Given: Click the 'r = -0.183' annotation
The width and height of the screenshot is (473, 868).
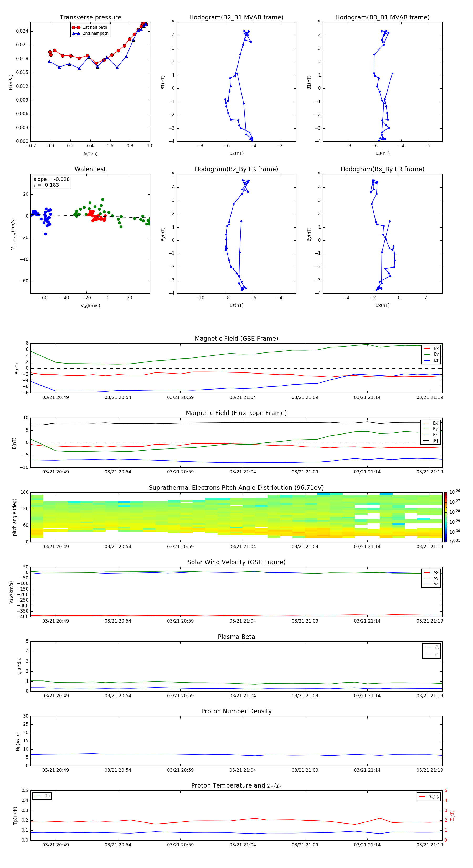Looking at the screenshot, I should tap(47, 185).
